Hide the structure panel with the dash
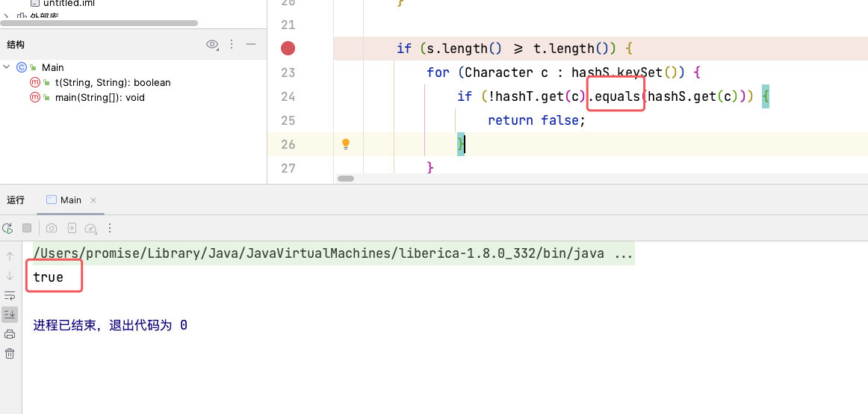Screen dimensions: 868x414 251,44
